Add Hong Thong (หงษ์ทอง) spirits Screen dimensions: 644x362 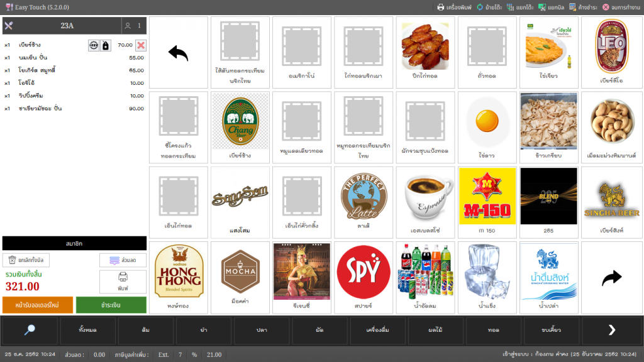(178, 277)
